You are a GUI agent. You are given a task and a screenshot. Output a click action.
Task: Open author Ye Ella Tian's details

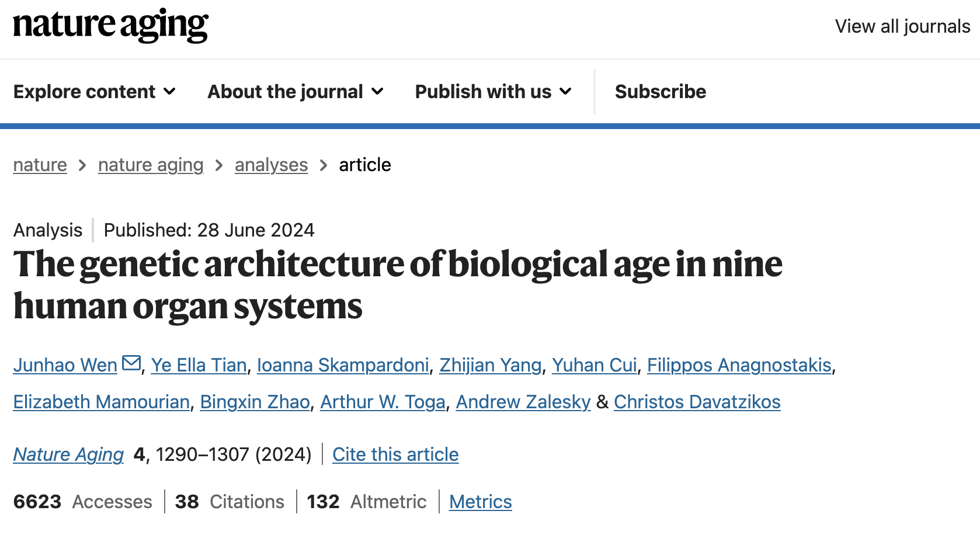pos(199,365)
